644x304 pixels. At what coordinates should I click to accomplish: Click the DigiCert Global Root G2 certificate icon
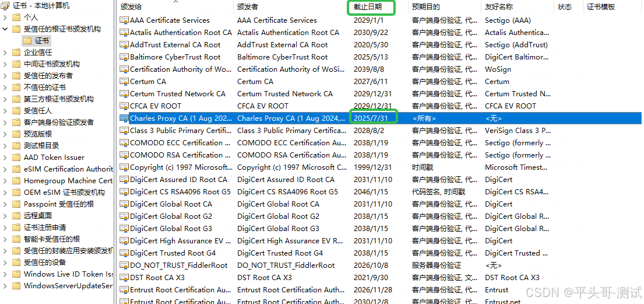(x=124, y=216)
